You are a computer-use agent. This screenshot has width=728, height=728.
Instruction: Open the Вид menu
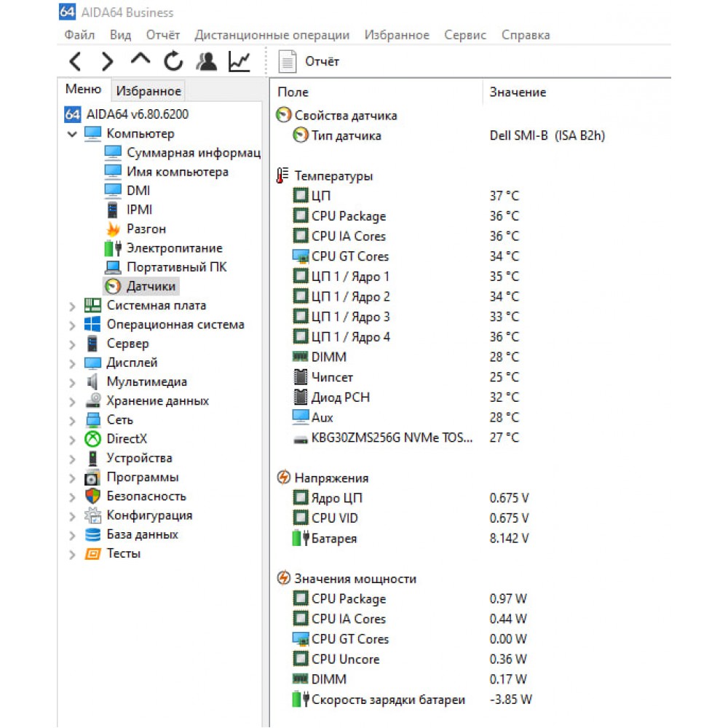click(120, 35)
